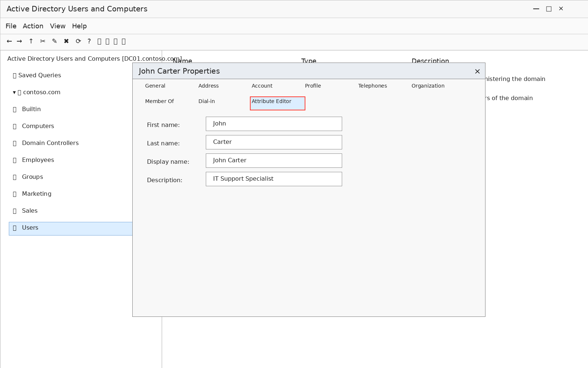The image size is (588, 368).
Task: Click the Forward arrow toolbar icon
Action: [19, 41]
